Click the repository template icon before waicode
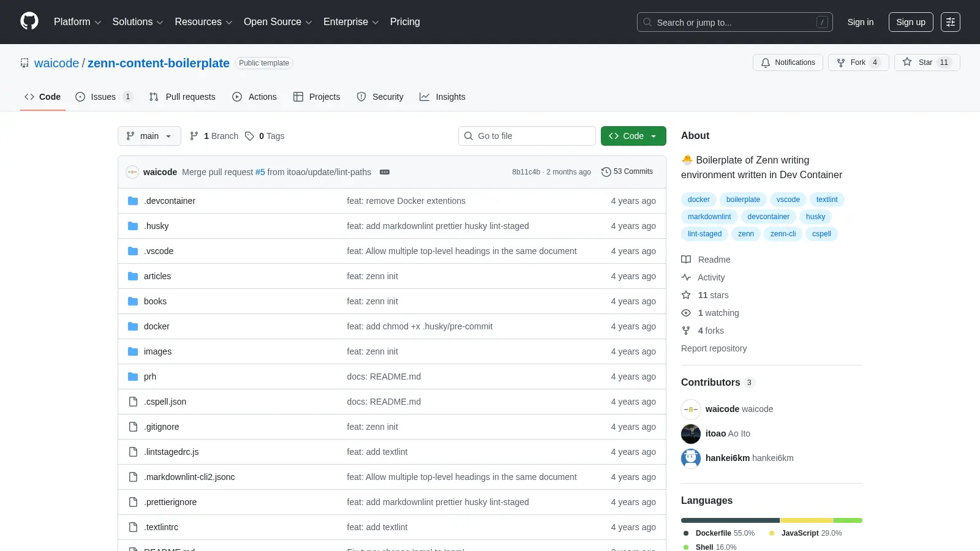 coord(24,63)
